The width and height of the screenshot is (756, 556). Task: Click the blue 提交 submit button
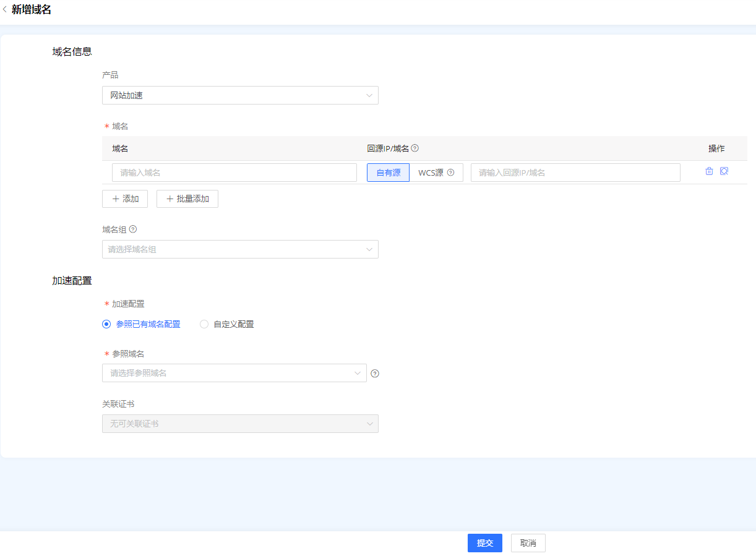tap(484, 543)
